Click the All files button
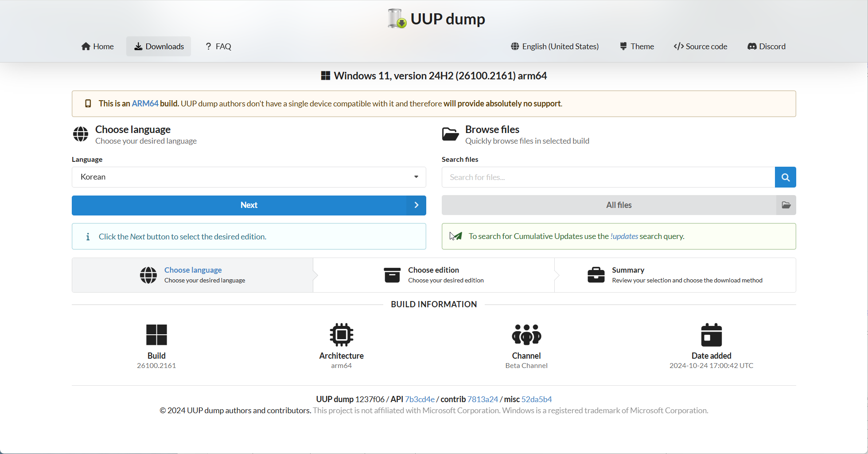 click(x=619, y=205)
